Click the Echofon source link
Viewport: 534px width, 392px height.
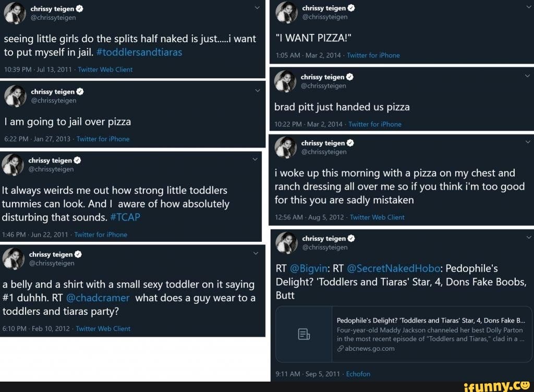point(358,374)
